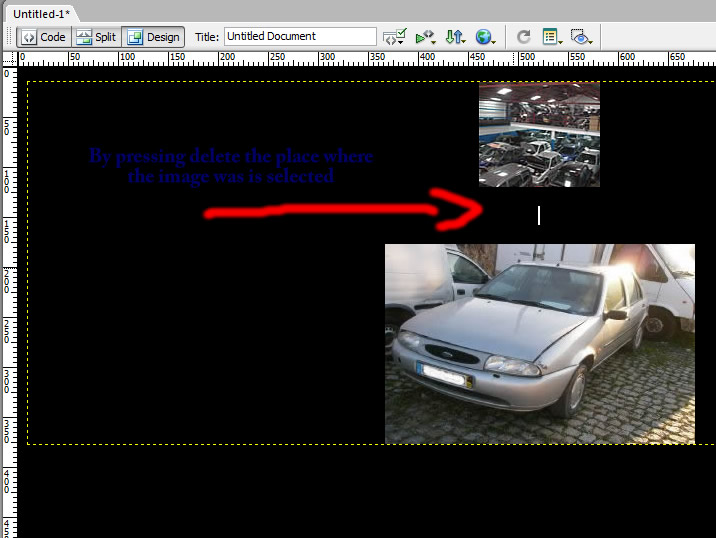Click the Preview in Browser globe icon
716x538 pixels.
[486, 37]
